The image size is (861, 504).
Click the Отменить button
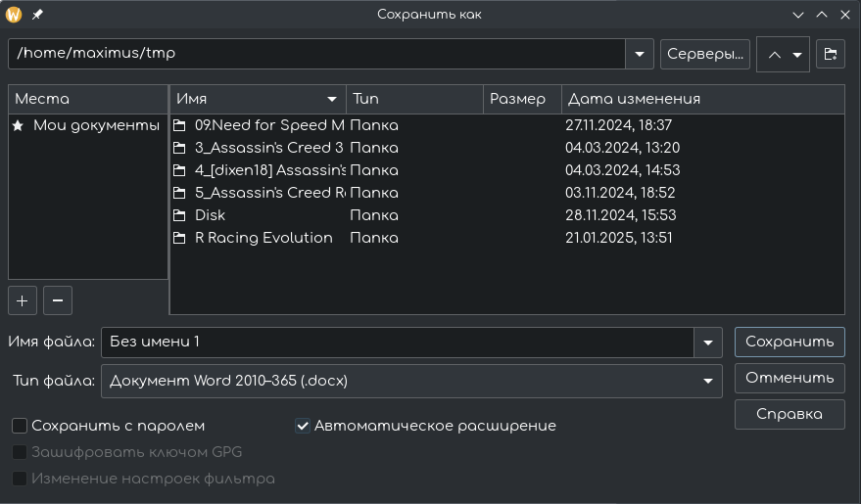coord(789,378)
